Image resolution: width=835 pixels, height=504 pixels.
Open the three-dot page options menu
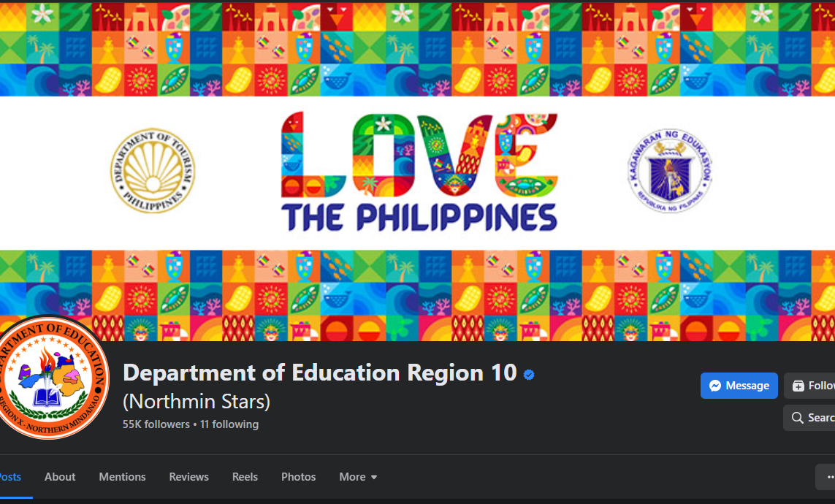tap(826, 477)
